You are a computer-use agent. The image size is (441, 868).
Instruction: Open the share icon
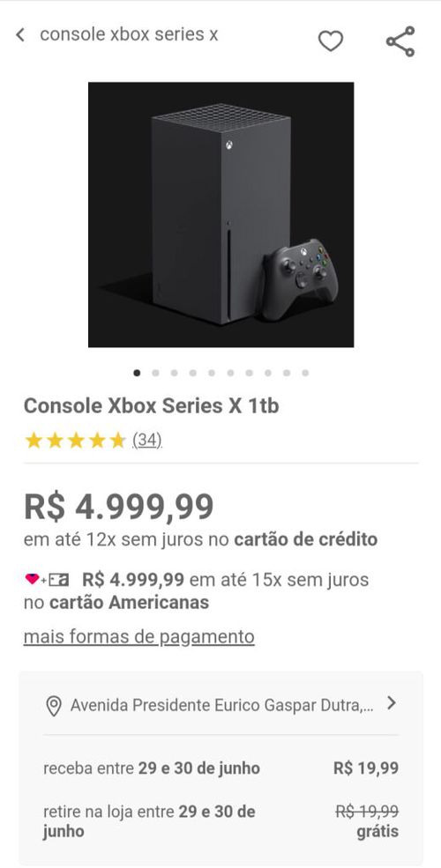tap(400, 41)
